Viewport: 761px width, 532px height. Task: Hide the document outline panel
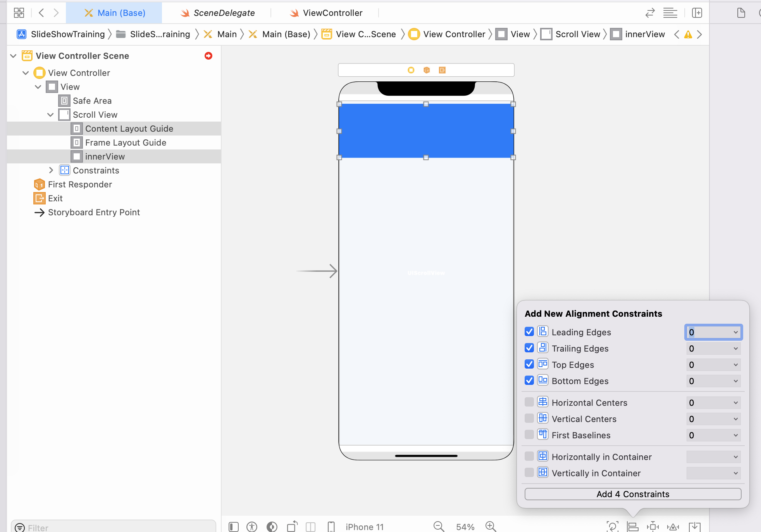coord(233,527)
